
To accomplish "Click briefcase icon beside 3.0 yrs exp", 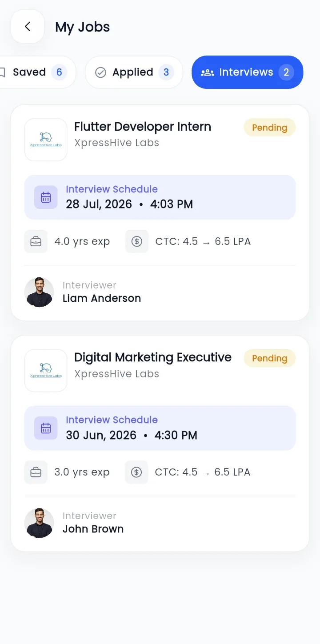I will (x=36, y=472).
